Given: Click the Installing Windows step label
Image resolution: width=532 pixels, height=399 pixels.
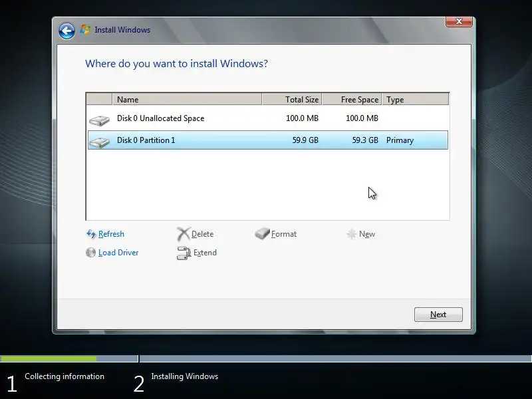Looking at the screenshot, I should pyautogui.click(x=185, y=376).
